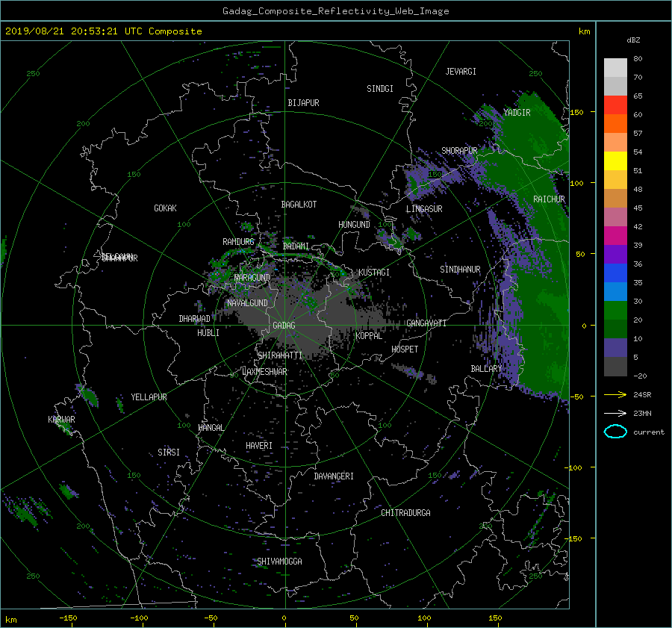Click the 150 tick on right km axis
This screenshot has width=672, height=628.
577,112
